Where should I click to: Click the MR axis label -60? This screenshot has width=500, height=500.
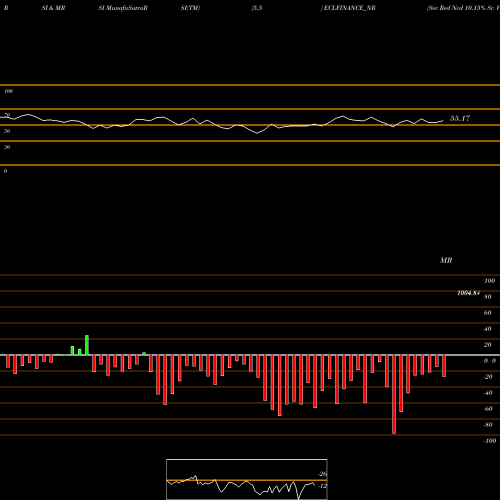[488, 409]
